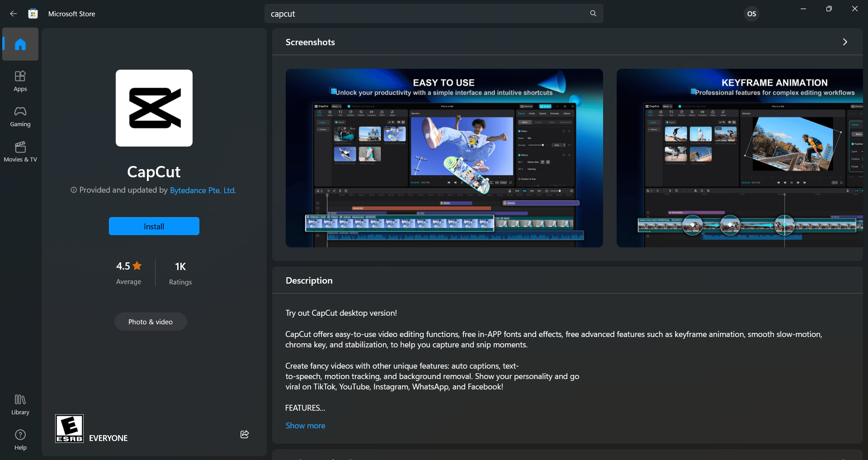
Task: Click the FEATURES... text line
Action: tap(305, 408)
